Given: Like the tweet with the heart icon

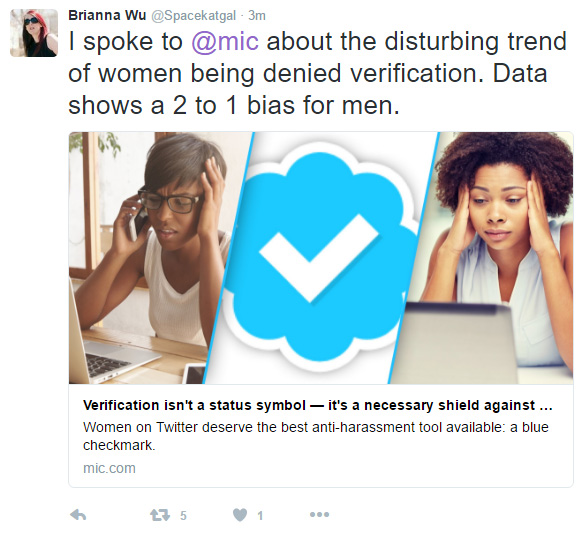Looking at the screenshot, I should click(x=240, y=515).
